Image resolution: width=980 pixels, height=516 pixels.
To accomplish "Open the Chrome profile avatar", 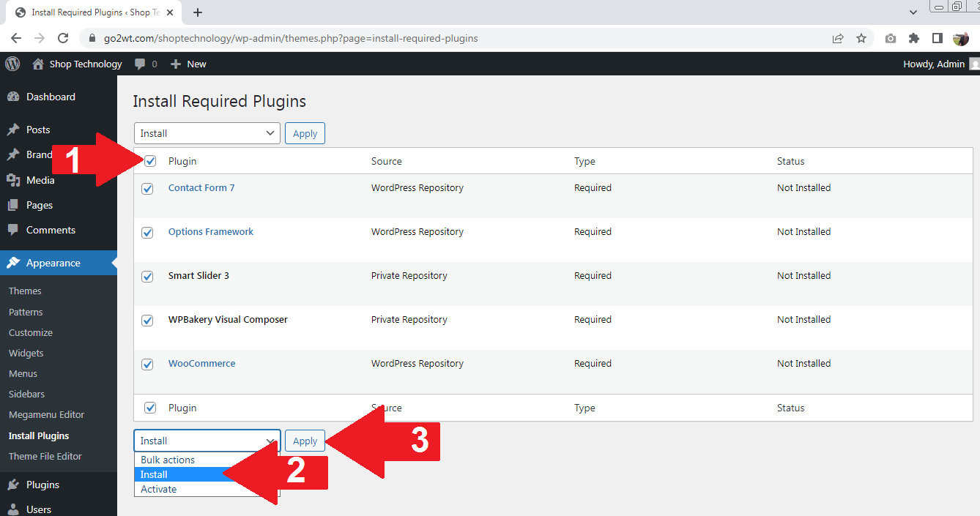I will point(961,38).
